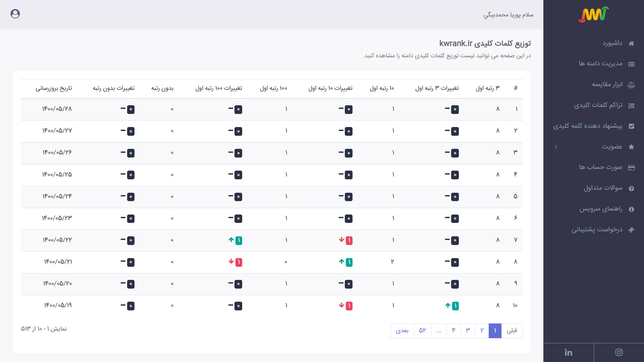644x362 pixels.
Task: Go to next page with بعدی button
Action: [x=402, y=331]
